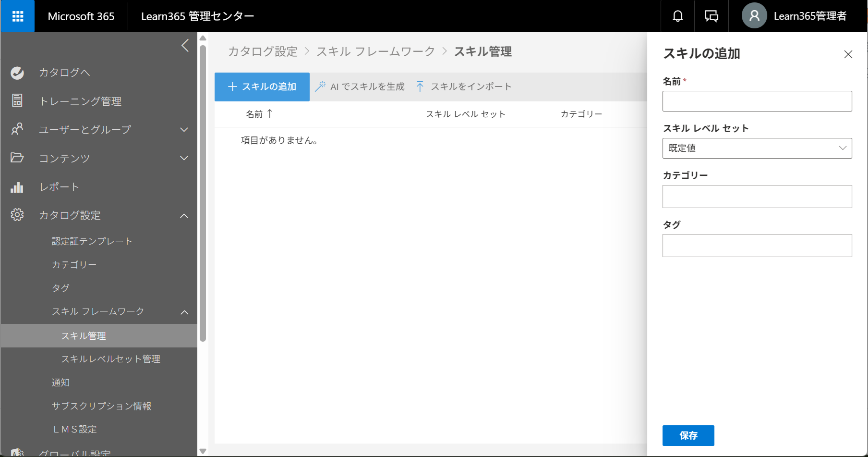
Task: Open レポート section
Action: click(x=59, y=187)
